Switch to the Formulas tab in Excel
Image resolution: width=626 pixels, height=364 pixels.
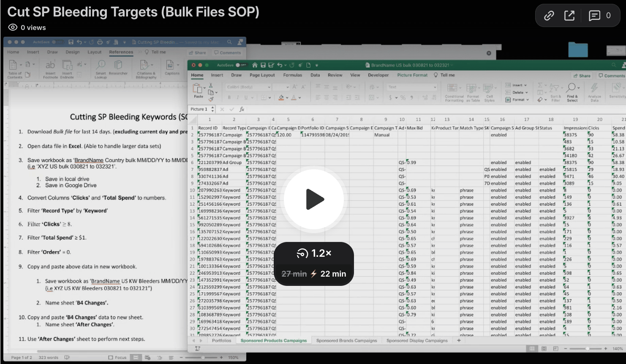point(292,75)
